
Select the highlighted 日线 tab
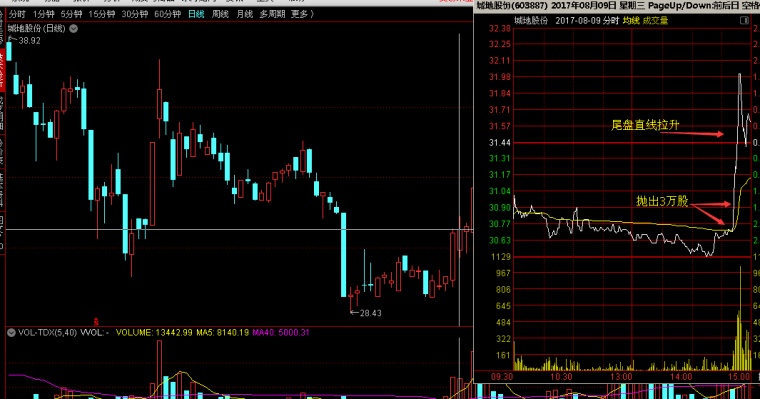coord(196,14)
